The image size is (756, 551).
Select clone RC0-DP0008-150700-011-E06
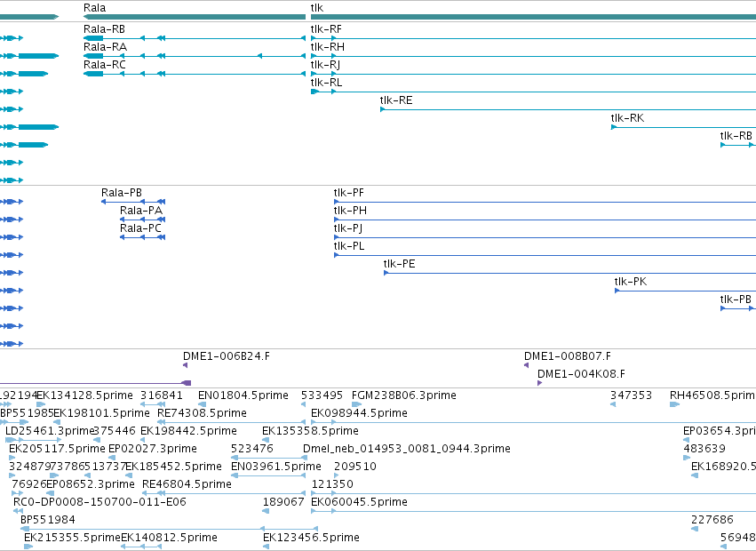(x=99, y=502)
